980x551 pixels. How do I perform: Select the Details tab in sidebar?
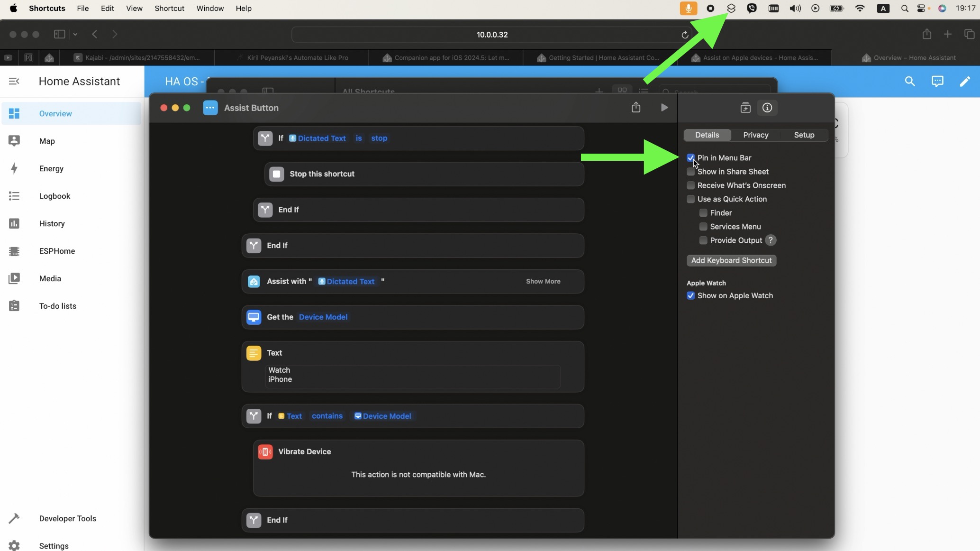pyautogui.click(x=707, y=135)
